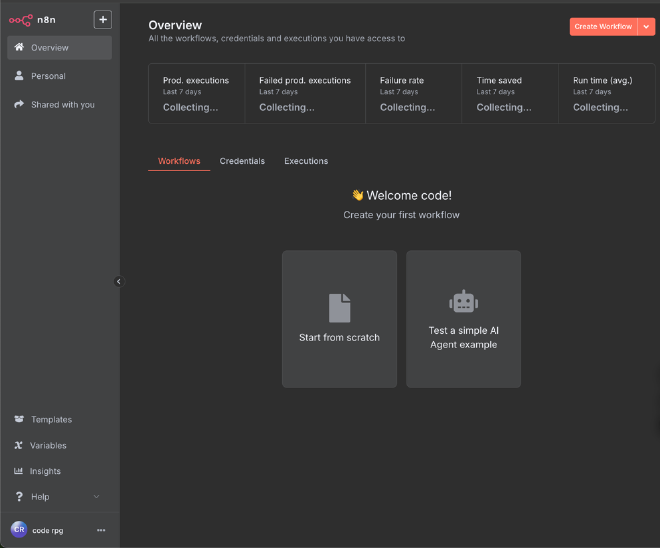Viewport: 660px width, 548px height.
Task: Expand the Help menu
Action: click(x=96, y=497)
